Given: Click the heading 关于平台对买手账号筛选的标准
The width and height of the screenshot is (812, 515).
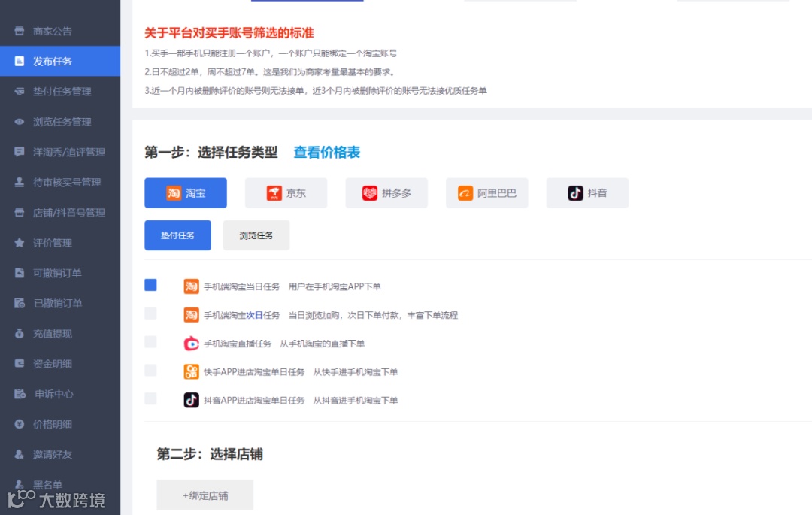Looking at the screenshot, I should tap(229, 33).
